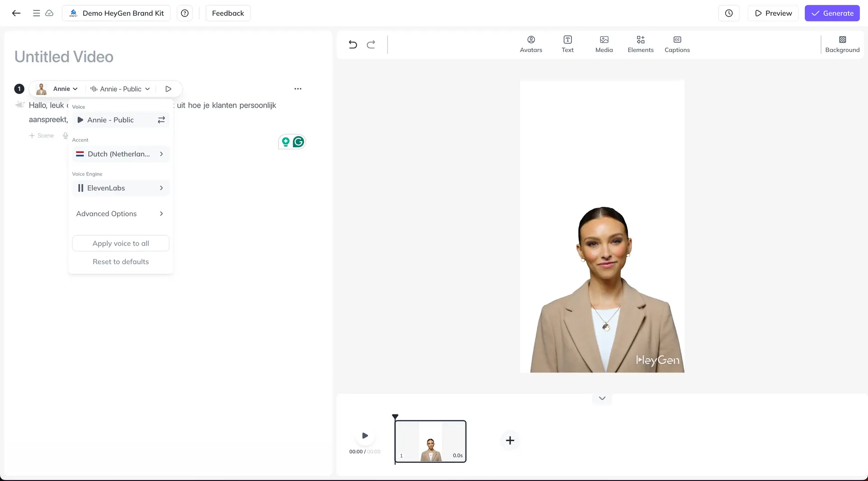Expand the Dutch (Netherlands) accent menu
Screen dimensions: 868x481
(x=121, y=154)
